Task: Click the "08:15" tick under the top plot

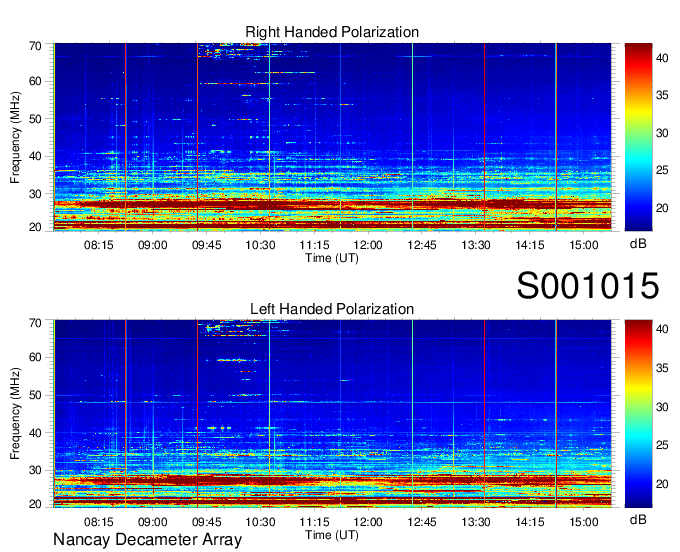Action: pyautogui.click(x=98, y=245)
